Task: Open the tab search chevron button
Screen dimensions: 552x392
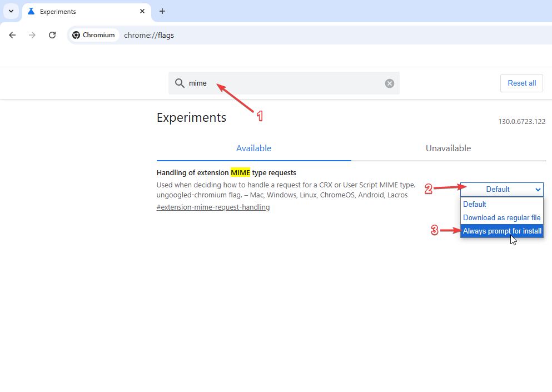Action: pyautogui.click(x=11, y=11)
